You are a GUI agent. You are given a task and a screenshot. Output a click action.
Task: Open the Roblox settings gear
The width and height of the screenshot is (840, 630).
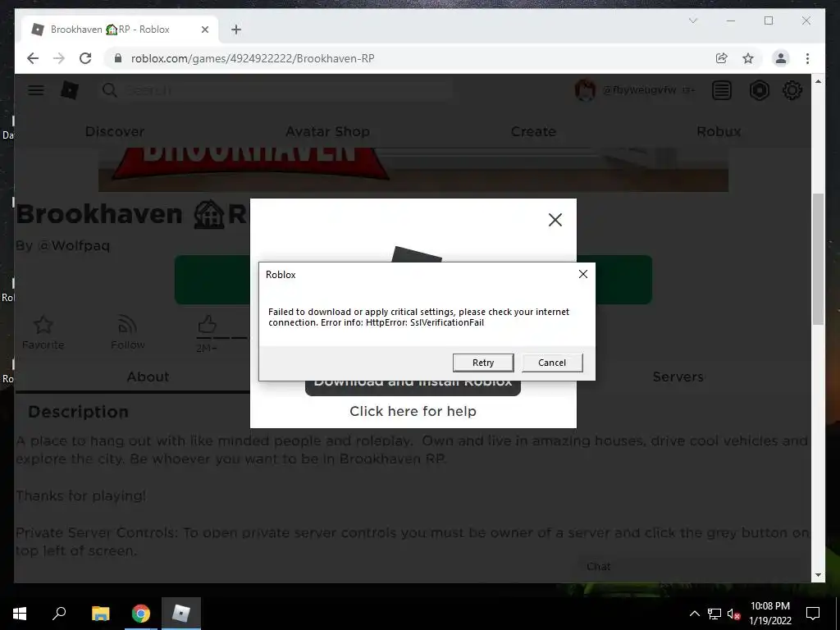792,90
